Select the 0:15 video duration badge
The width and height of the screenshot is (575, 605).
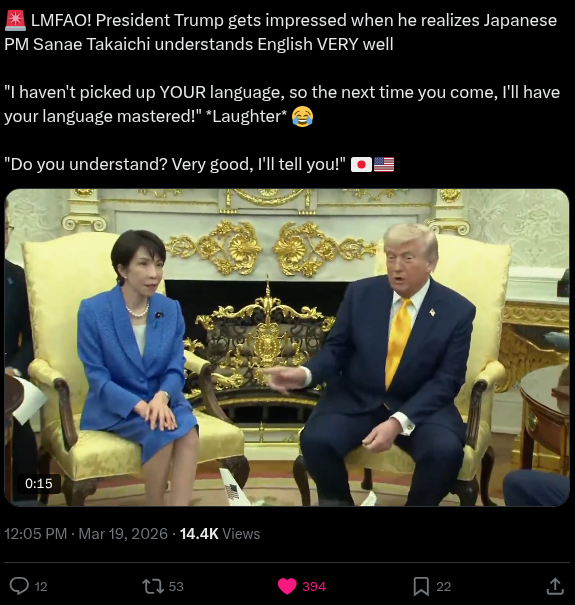click(x=39, y=483)
